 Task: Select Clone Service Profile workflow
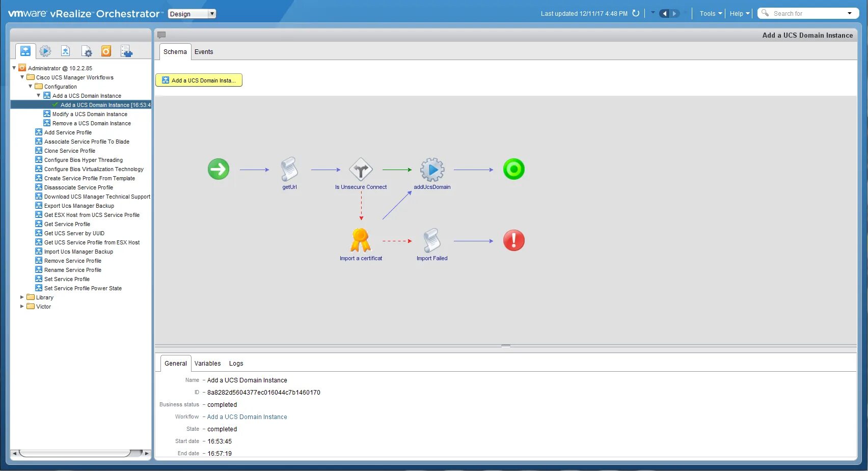pos(70,151)
